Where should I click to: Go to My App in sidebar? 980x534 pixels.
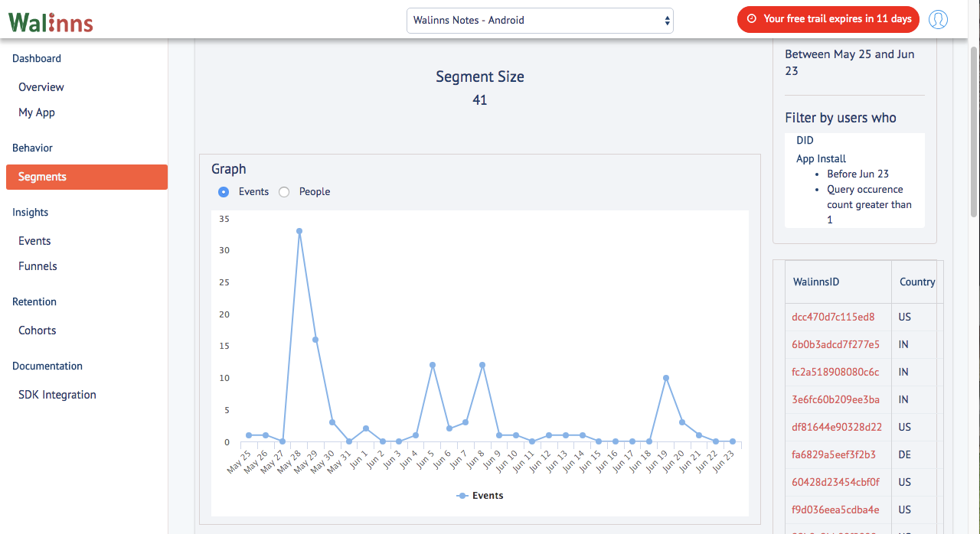pyautogui.click(x=37, y=112)
